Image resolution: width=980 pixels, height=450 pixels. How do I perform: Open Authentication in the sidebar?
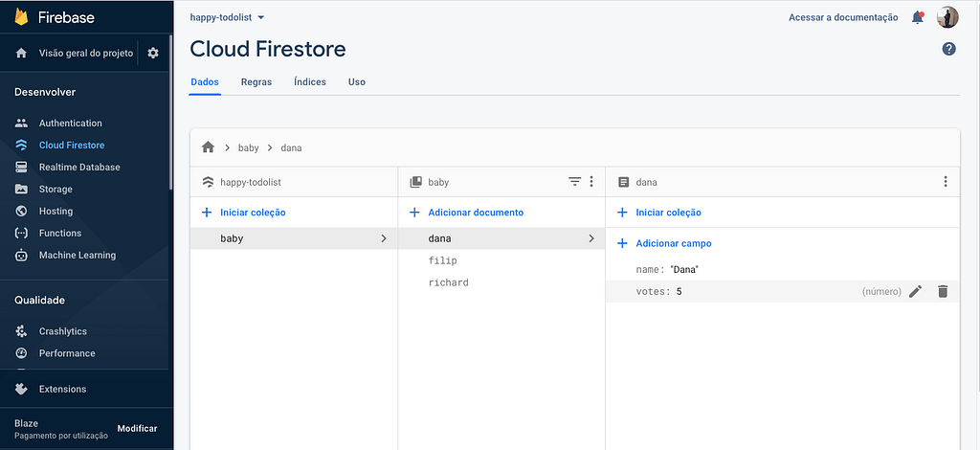pos(71,124)
